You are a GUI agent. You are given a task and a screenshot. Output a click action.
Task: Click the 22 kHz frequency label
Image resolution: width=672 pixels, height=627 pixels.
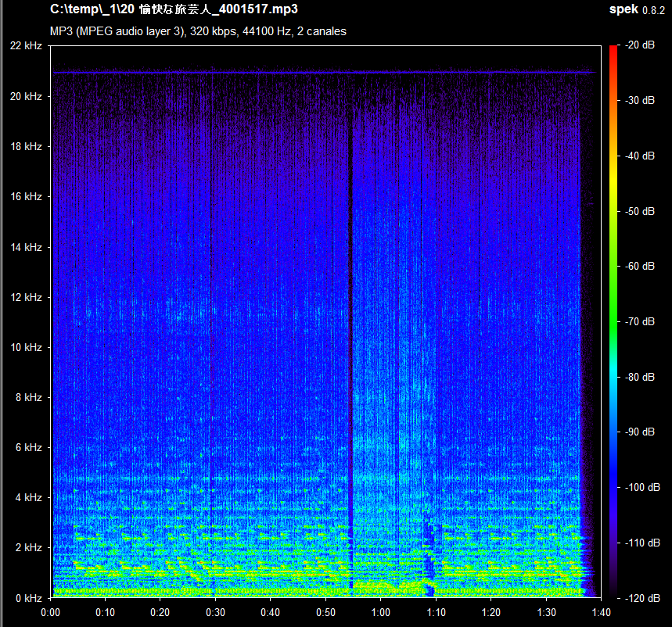[x=26, y=45]
